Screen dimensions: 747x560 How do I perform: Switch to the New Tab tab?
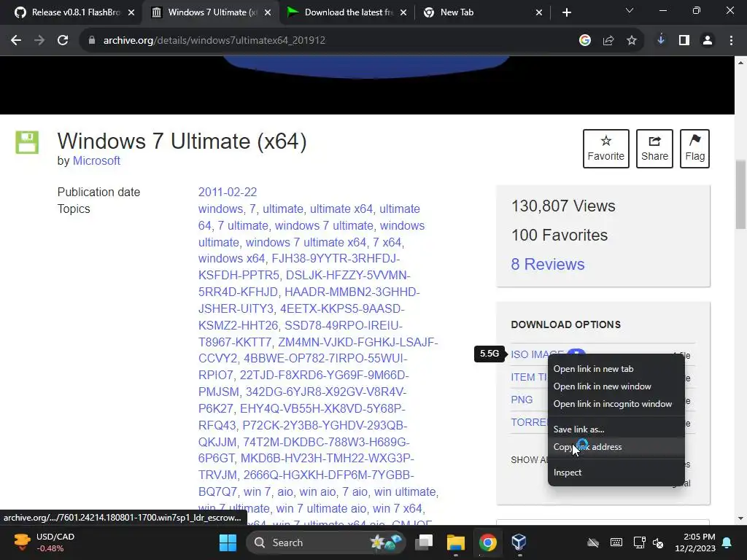(x=483, y=12)
